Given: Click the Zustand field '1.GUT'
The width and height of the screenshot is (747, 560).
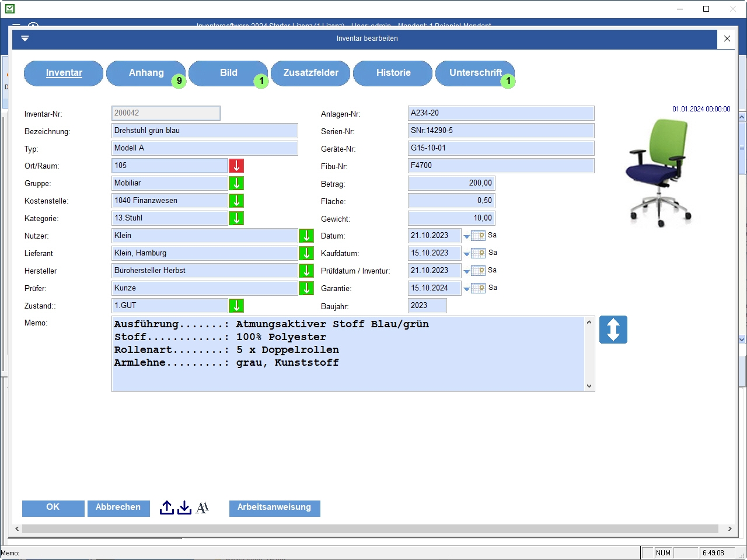Looking at the screenshot, I should [169, 306].
